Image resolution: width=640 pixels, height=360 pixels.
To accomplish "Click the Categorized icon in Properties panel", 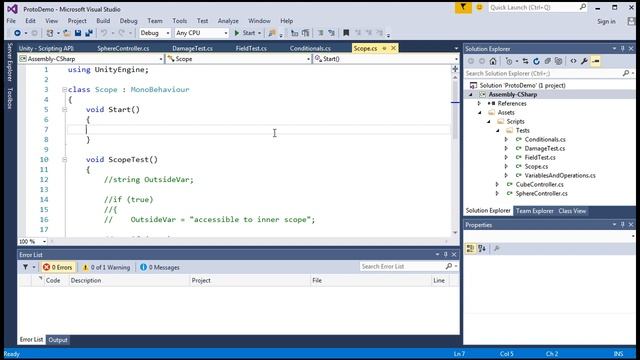I will pyautogui.click(x=470, y=248).
